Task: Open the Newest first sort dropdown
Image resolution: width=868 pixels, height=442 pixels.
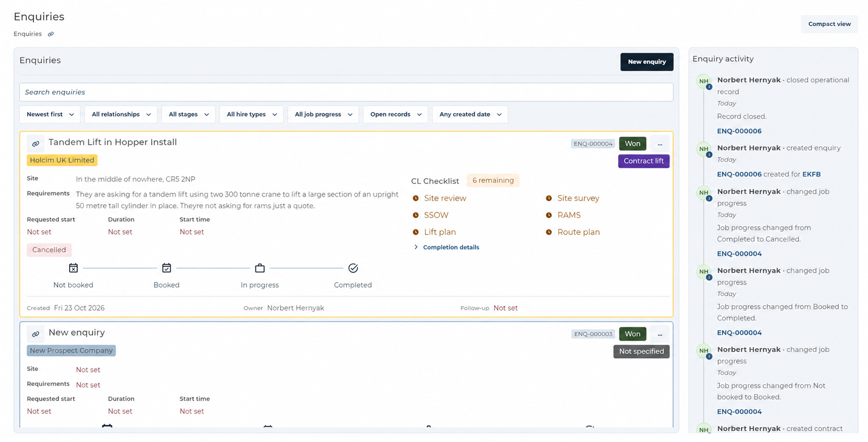Action: click(x=50, y=115)
